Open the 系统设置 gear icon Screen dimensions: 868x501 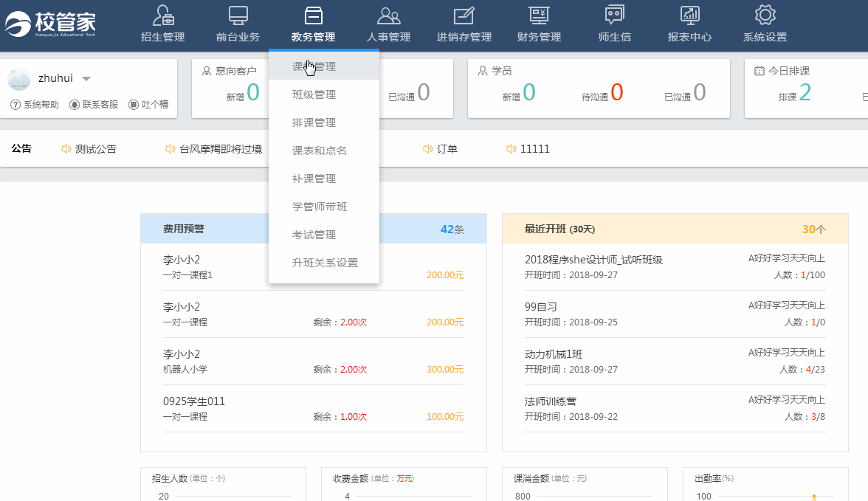pyautogui.click(x=765, y=15)
